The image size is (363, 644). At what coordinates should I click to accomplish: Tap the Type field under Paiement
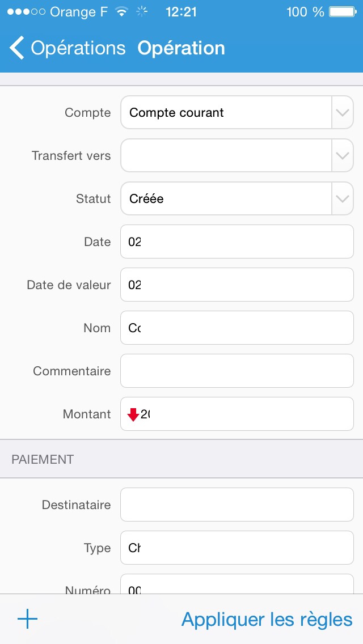click(237, 548)
